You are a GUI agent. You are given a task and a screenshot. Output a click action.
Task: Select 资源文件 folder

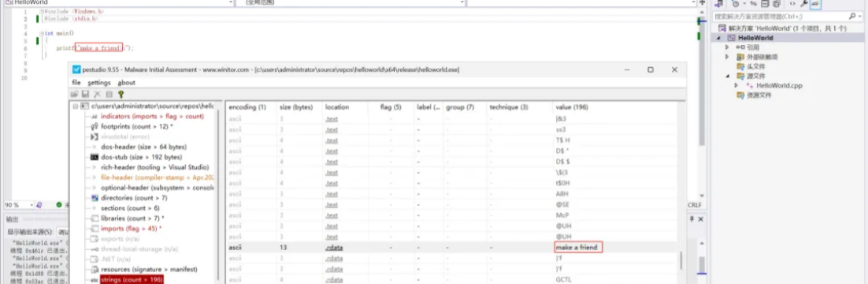[759, 95]
